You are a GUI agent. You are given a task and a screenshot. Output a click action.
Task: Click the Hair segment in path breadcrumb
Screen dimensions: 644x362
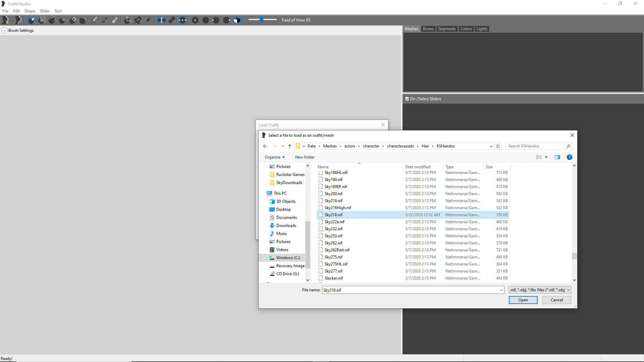(425, 146)
